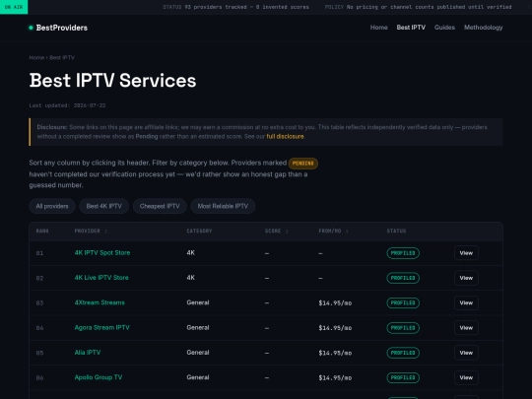Image resolution: width=532 pixels, height=399 pixels.
Task: Click Status column header
Action: pyautogui.click(x=396, y=232)
